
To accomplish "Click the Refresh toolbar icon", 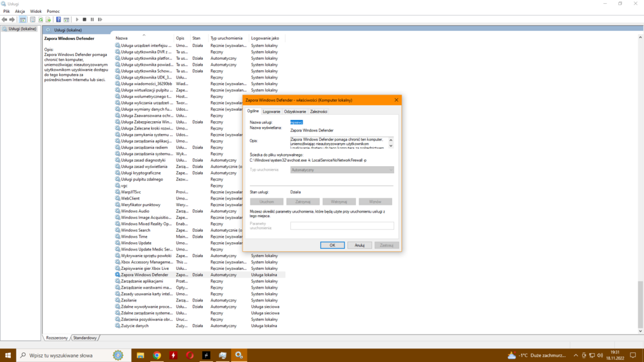I will pyautogui.click(x=41, y=19).
